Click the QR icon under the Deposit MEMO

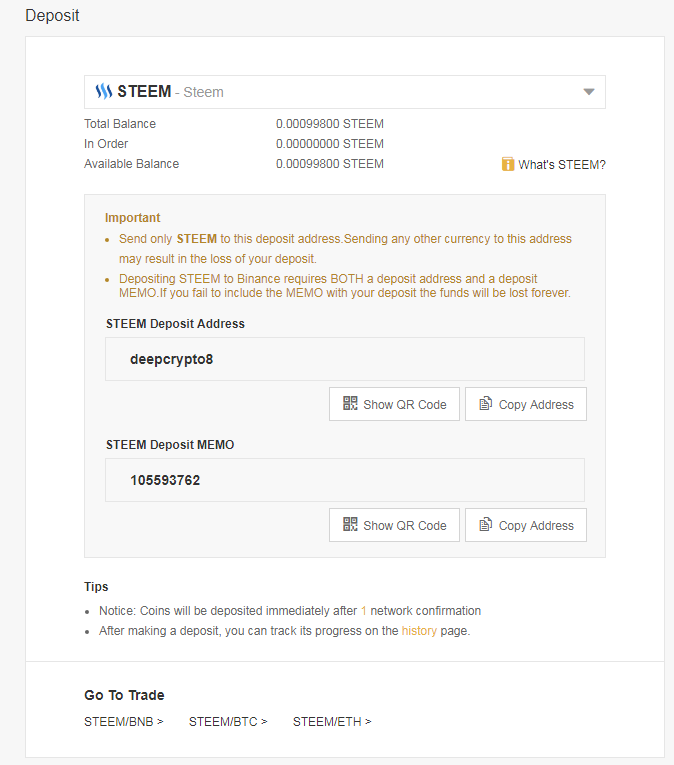[x=350, y=525]
